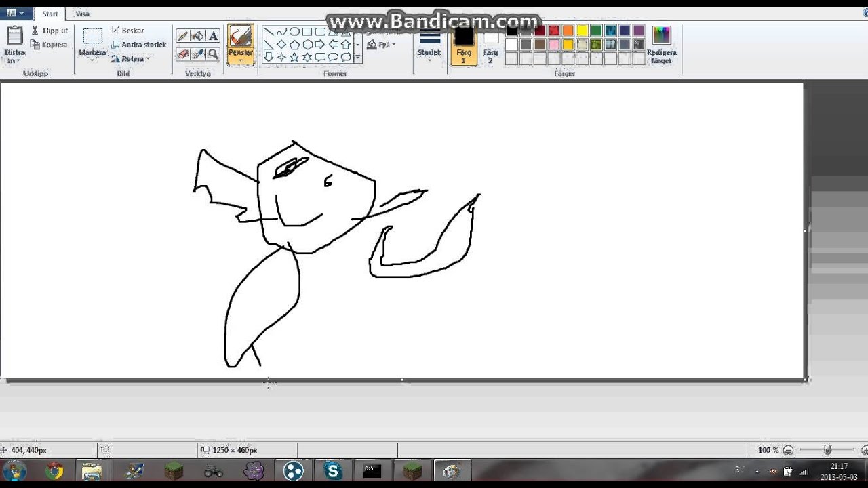Pick the yellow color swatch
868x488 pixels.
(x=583, y=30)
